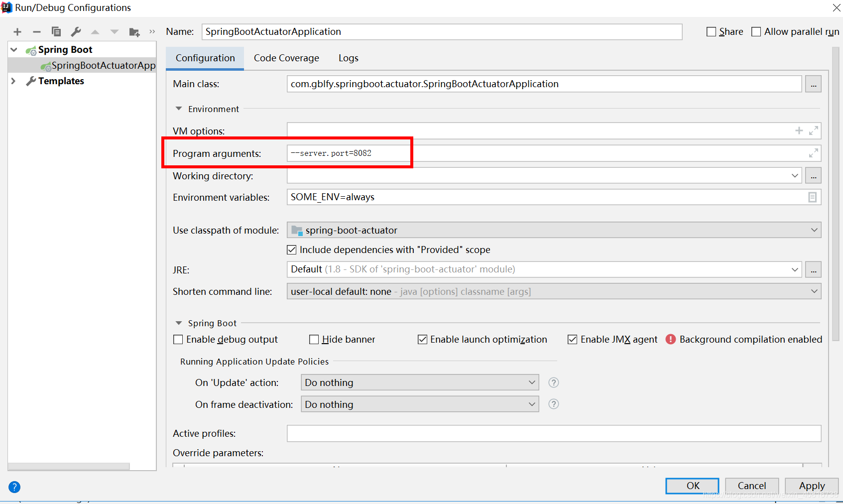The height and width of the screenshot is (504, 843).
Task: Switch to the Logs tab
Action: (349, 58)
